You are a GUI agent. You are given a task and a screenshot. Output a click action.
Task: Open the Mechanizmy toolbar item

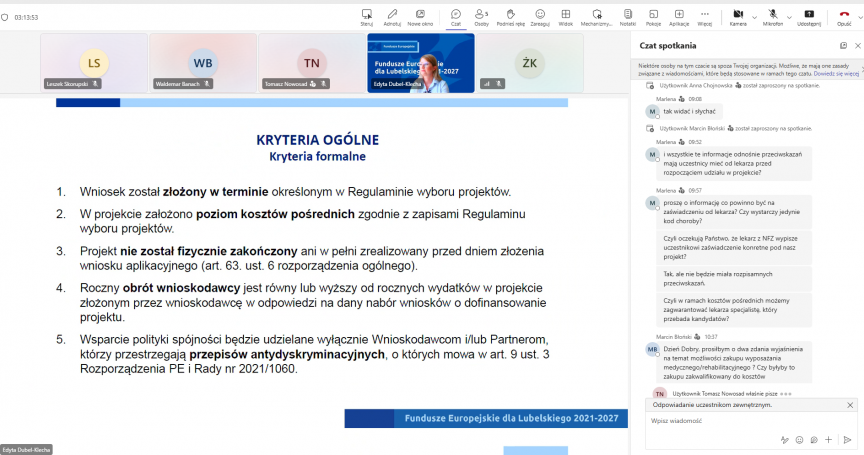pyautogui.click(x=597, y=17)
